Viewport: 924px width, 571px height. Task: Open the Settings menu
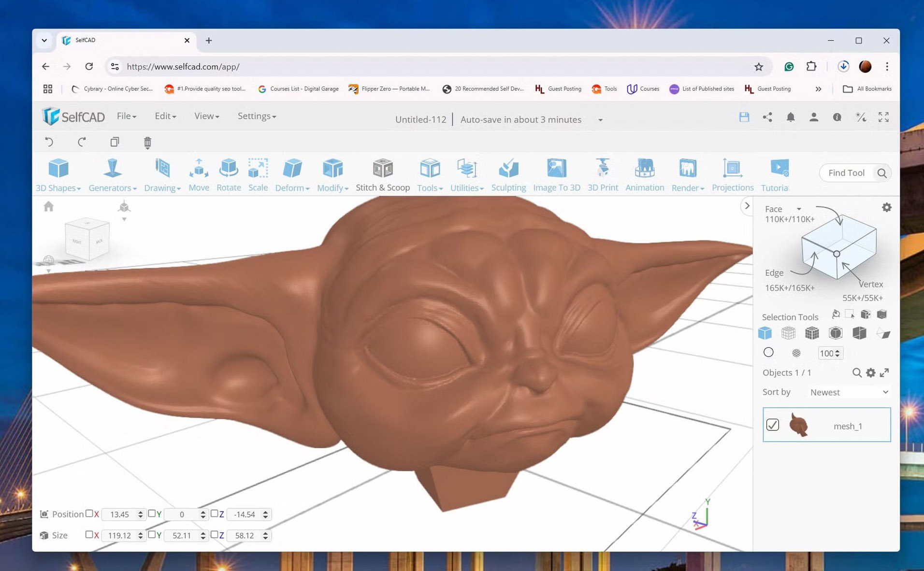tap(257, 116)
